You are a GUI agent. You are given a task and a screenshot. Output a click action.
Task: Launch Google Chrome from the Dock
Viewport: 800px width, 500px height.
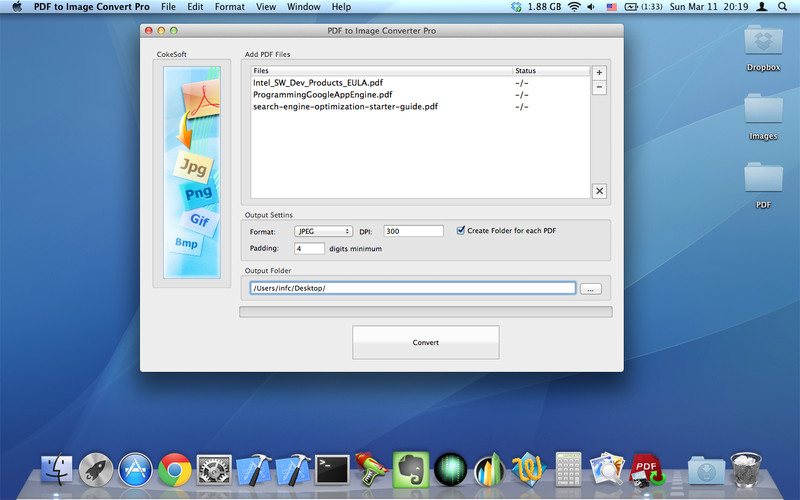[174, 469]
